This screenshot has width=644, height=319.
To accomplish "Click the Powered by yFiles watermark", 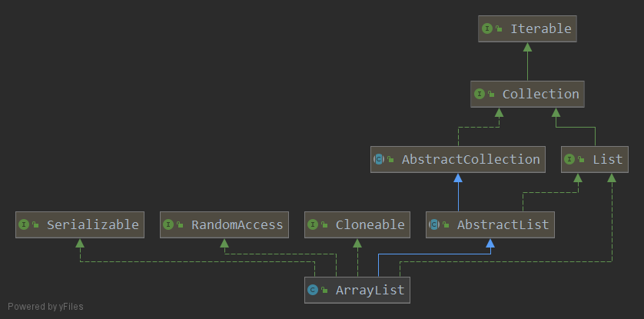I will click(45, 307).
